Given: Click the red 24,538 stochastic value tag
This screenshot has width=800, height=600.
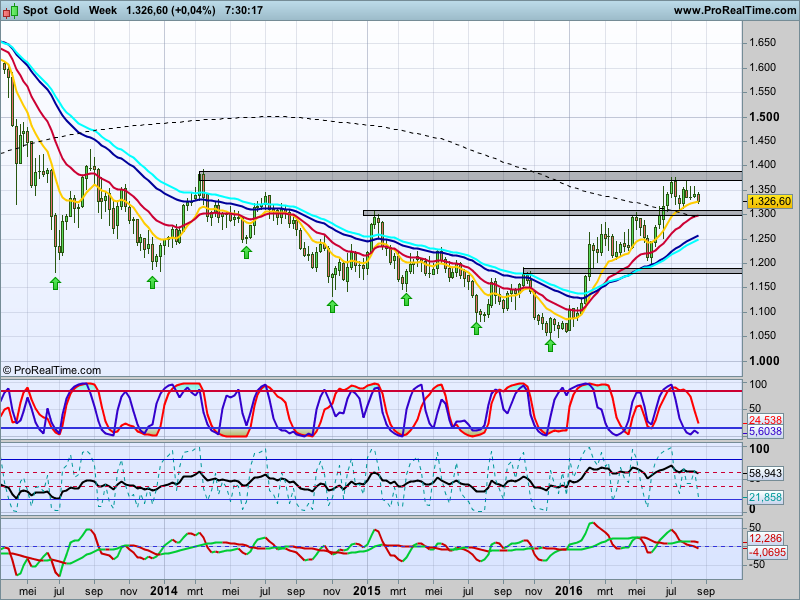Looking at the screenshot, I should click(765, 420).
